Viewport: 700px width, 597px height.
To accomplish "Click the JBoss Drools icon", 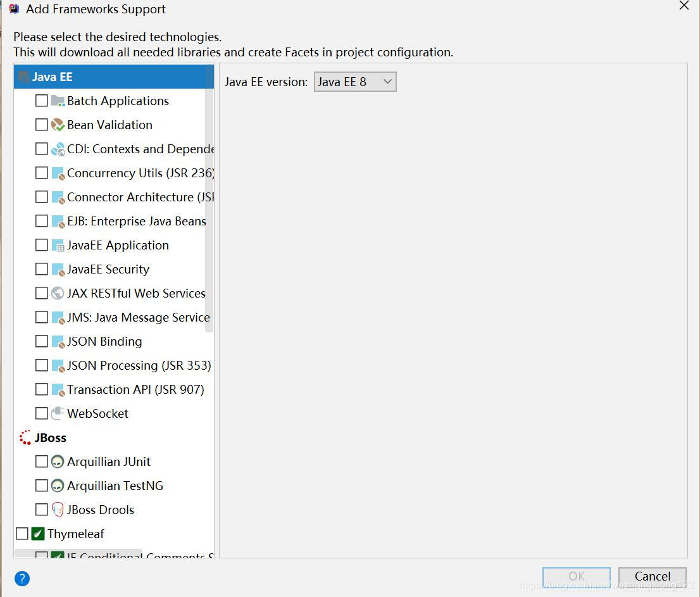I will (x=58, y=510).
